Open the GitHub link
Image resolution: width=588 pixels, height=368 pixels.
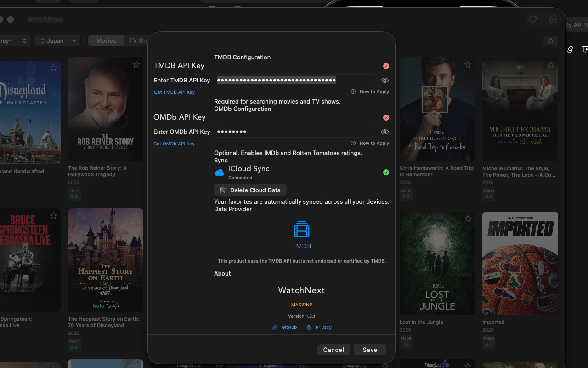click(x=284, y=327)
